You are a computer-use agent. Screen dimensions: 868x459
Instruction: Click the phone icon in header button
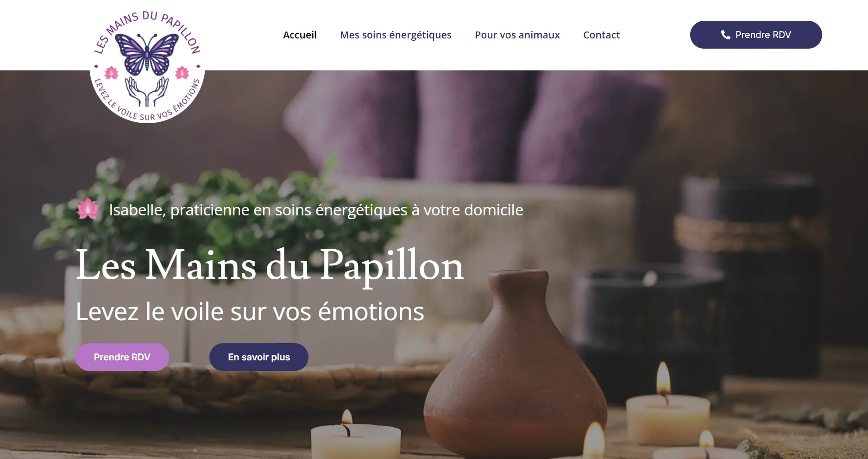725,35
